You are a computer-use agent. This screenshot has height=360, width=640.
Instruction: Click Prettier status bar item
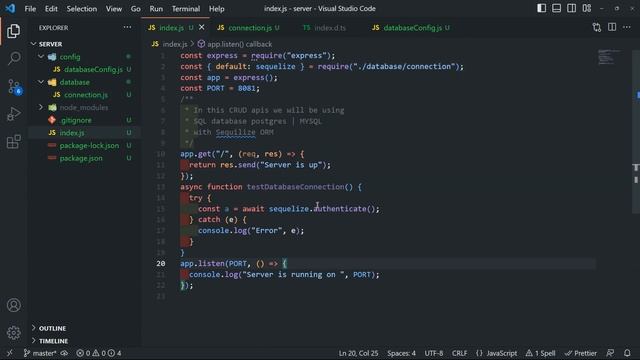pos(580,353)
